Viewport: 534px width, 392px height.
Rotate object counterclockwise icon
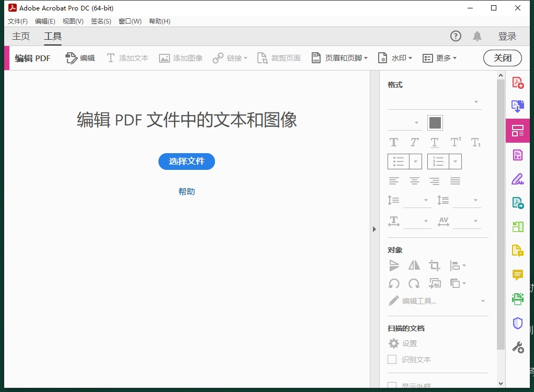394,283
